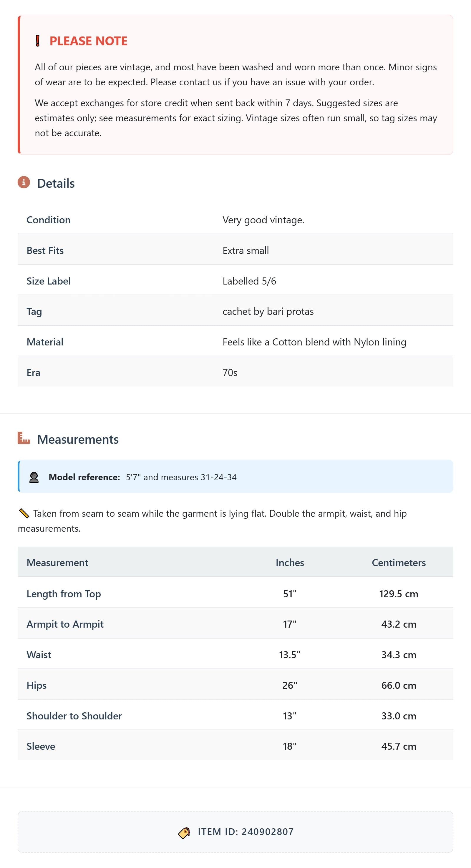This screenshot has width=471, height=868.
Task: Select the cachet by bari protas tag
Action: (268, 311)
